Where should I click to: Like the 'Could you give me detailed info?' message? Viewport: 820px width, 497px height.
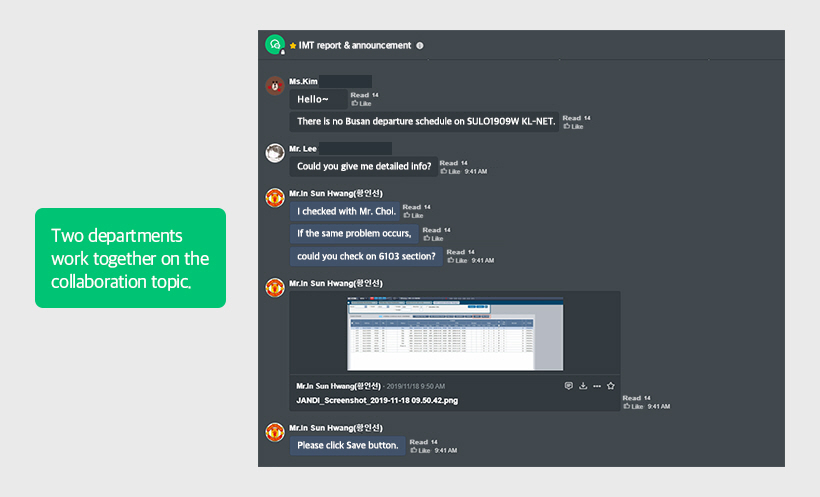[451, 172]
